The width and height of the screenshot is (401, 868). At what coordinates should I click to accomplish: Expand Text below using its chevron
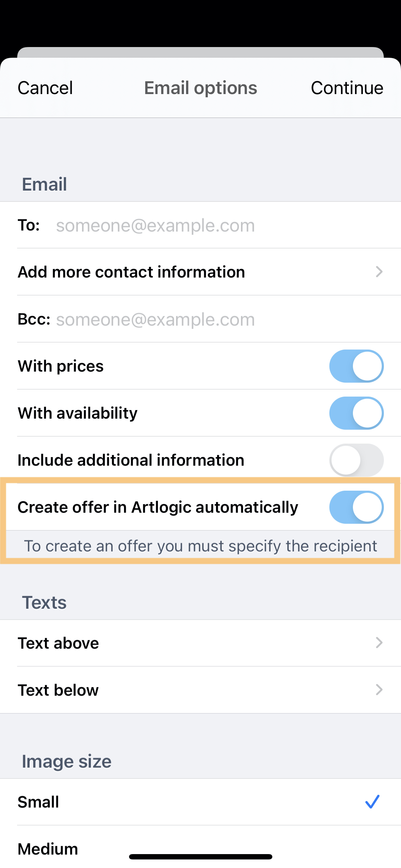click(x=379, y=690)
